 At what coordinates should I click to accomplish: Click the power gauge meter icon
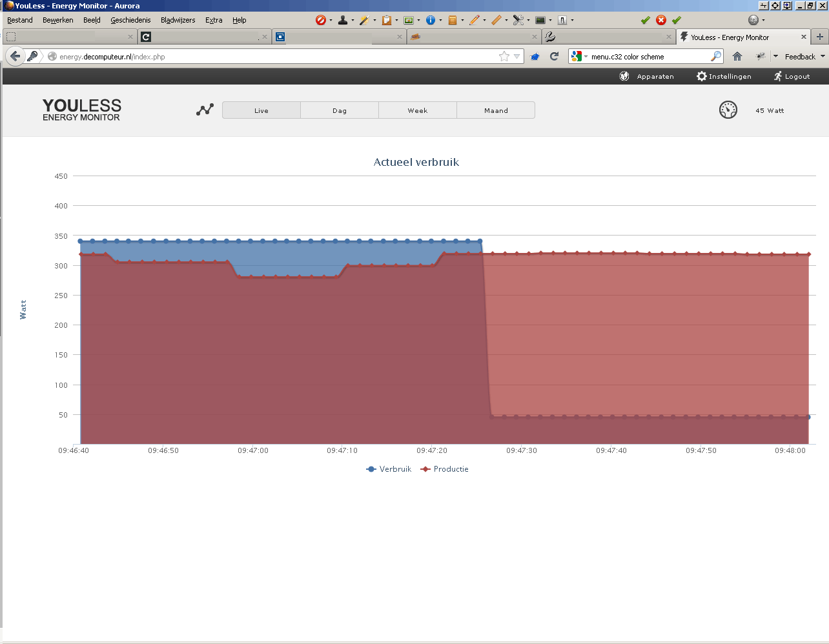pos(728,110)
